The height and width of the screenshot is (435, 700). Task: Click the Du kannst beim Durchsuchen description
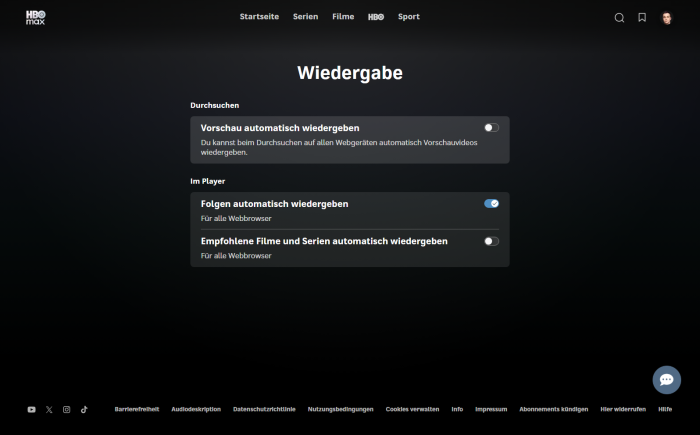click(x=339, y=147)
